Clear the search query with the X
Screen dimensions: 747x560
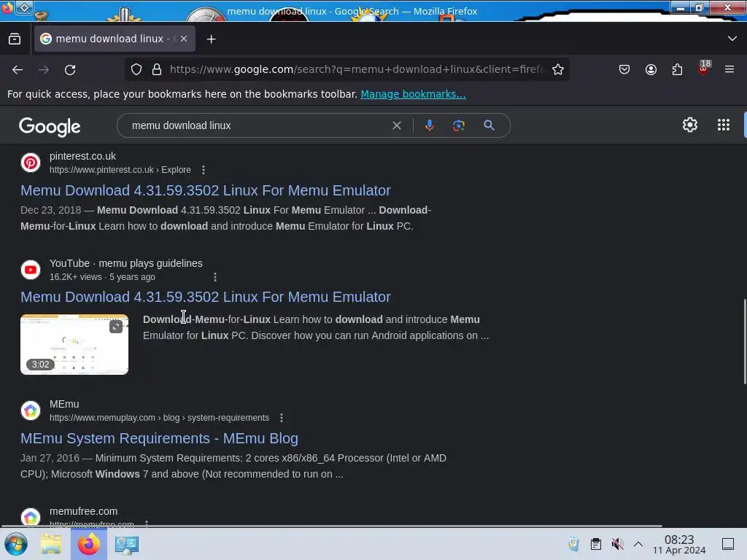[x=396, y=125]
